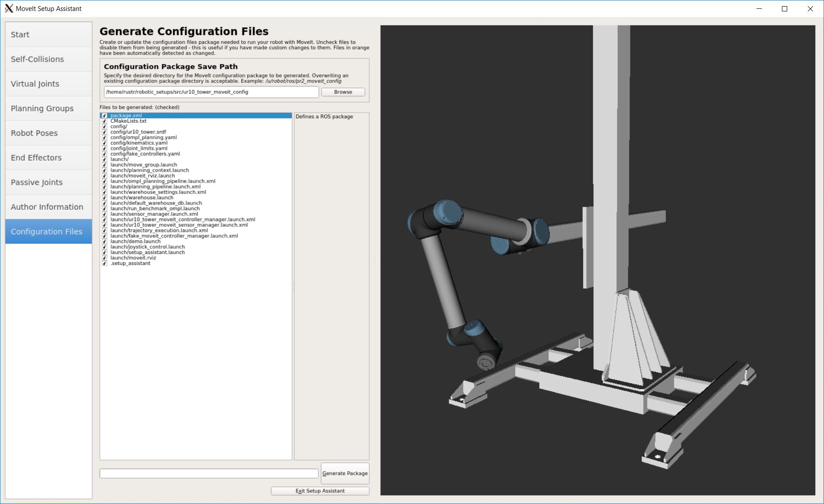This screenshot has height=504, width=824.
Task: Toggle the CMakeLists.txt checkbox
Action: (105, 121)
